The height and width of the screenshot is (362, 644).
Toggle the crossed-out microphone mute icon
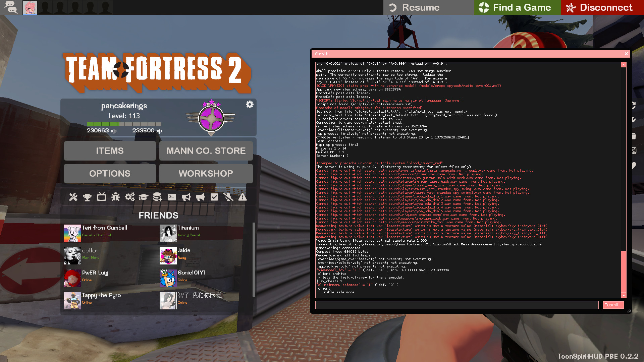[x=229, y=197]
